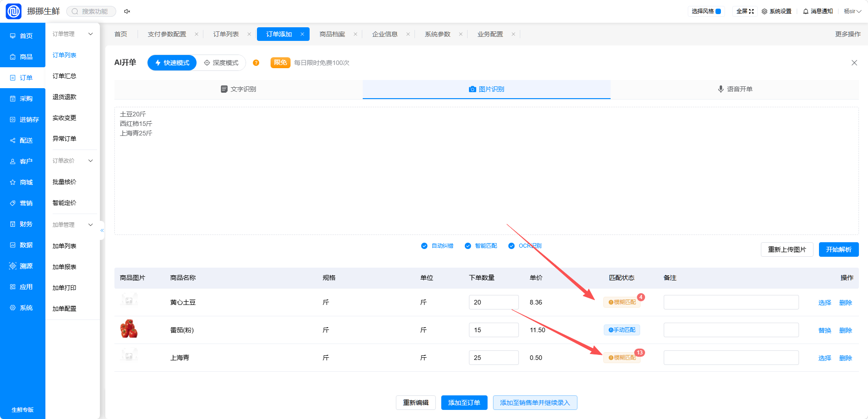Screen dimensions: 868x419
Task: Open the orange question mark help icon
Action: (x=256, y=63)
